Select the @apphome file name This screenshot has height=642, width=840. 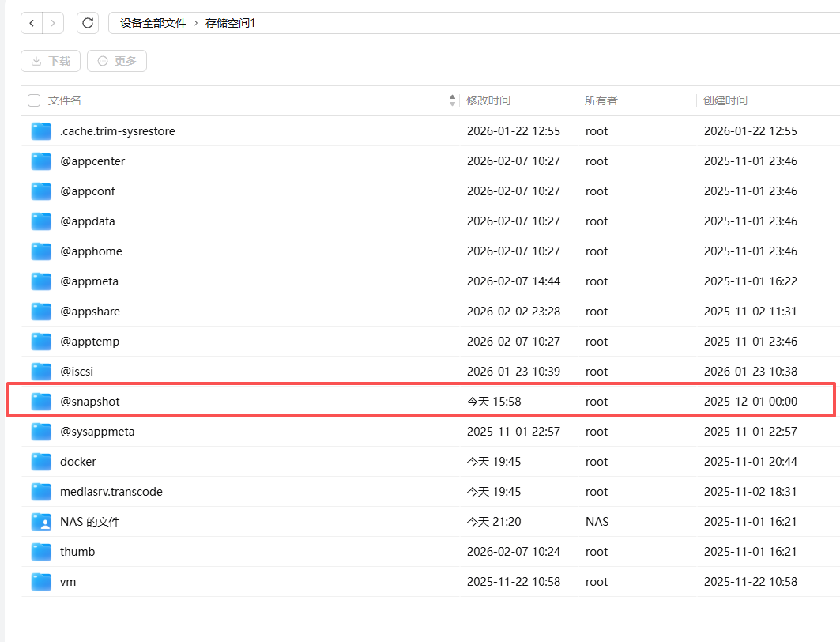point(91,251)
